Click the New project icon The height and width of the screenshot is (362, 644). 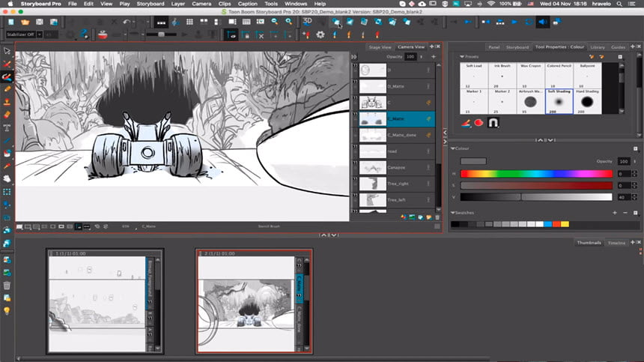11,22
